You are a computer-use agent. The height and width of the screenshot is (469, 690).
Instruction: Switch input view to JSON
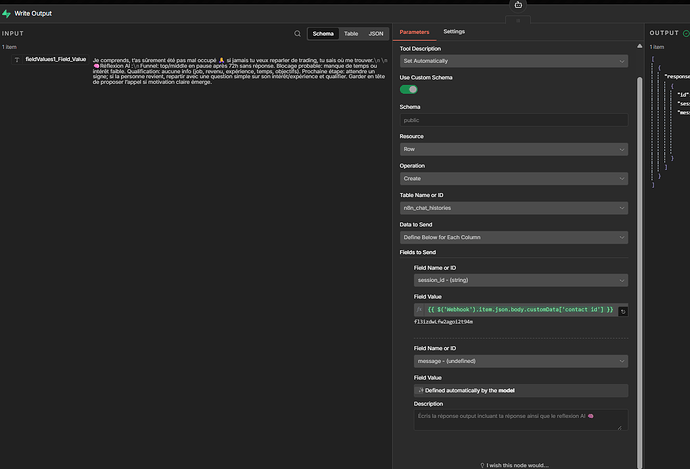tap(376, 33)
